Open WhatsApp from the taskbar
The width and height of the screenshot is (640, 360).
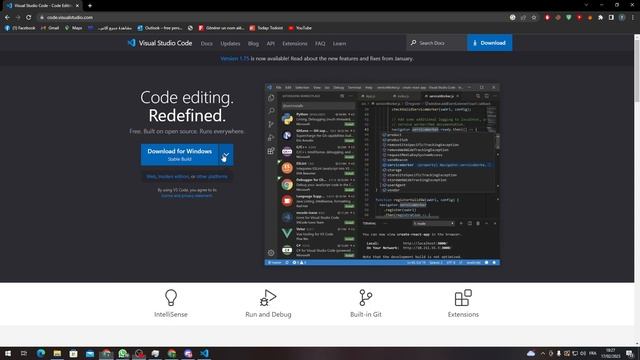point(122,353)
